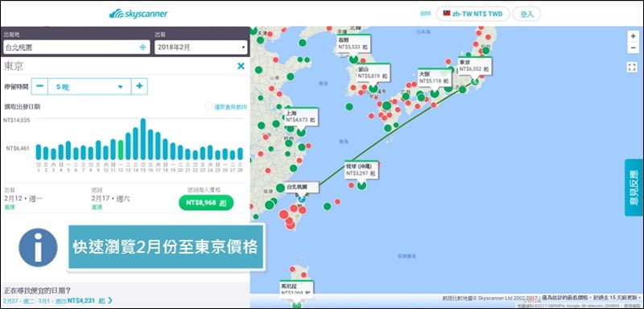
Task: Decrease stay length with minus button
Action: tap(39, 86)
